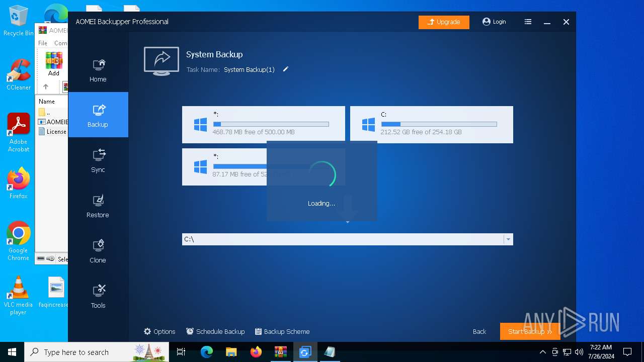Open Task View on taskbar
This screenshot has width=644, height=362.
182,352
